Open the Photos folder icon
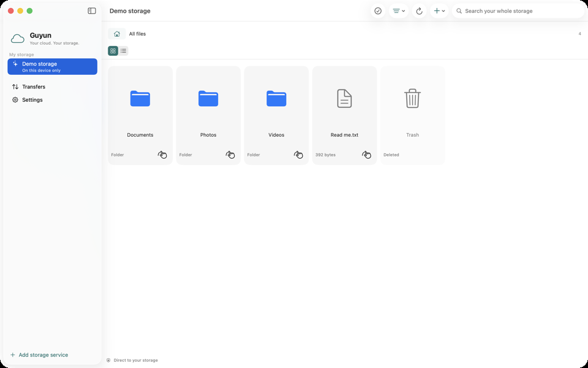The width and height of the screenshot is (588, 368). point(208,98)
